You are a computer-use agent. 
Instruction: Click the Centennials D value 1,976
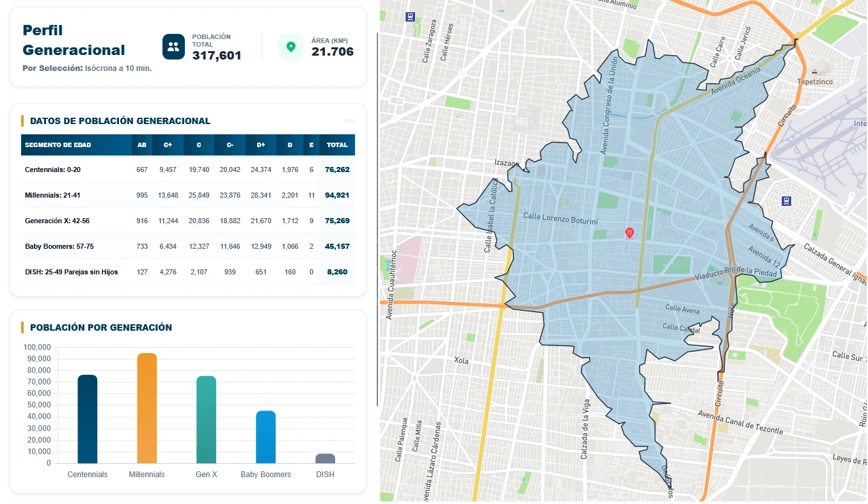pos(290,169)
